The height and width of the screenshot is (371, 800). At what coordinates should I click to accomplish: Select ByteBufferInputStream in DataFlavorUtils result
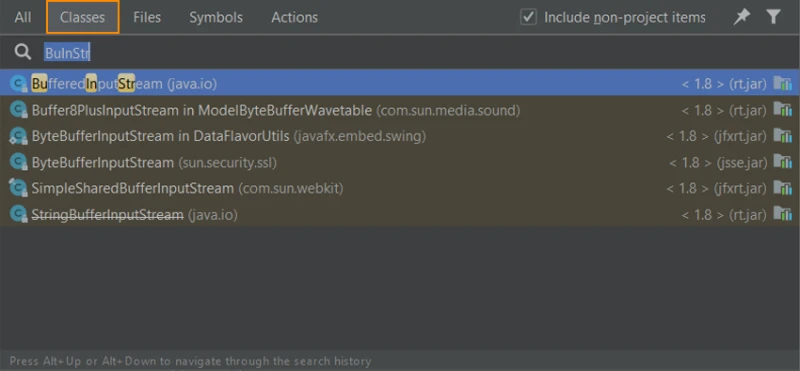(400, 136)
